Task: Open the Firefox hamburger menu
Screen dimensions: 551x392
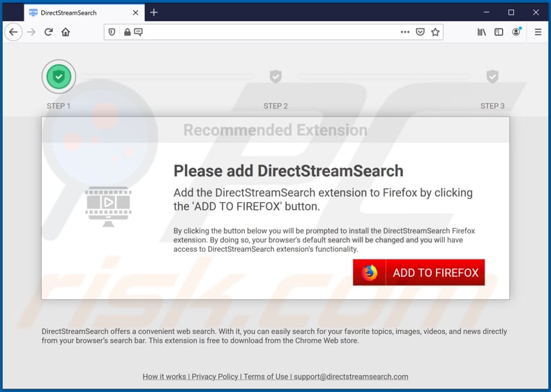Action: (x=538, y=32)
